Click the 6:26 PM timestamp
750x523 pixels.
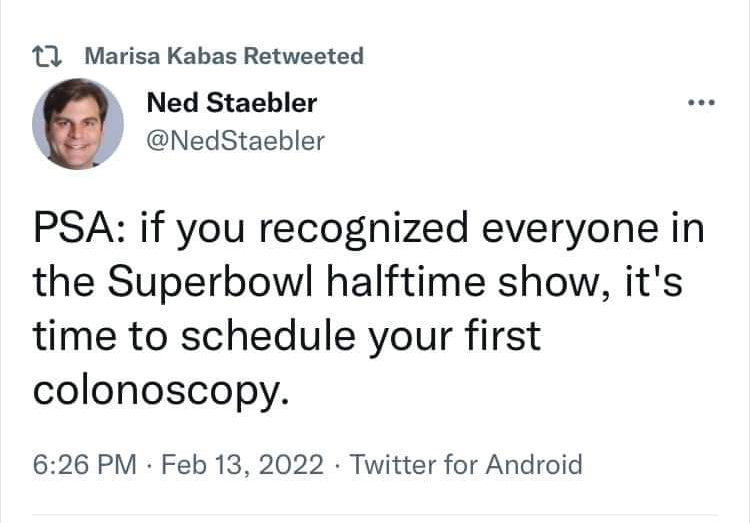tap(83, 465)
